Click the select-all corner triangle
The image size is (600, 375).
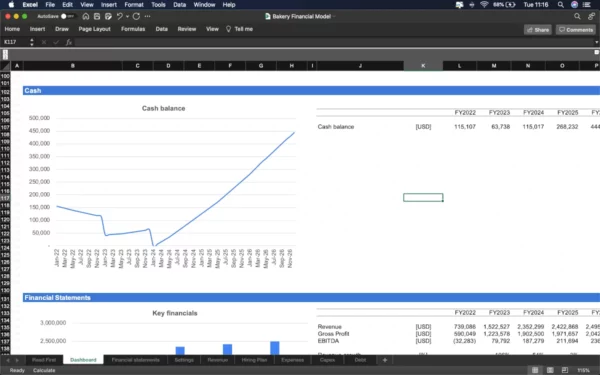5,66
